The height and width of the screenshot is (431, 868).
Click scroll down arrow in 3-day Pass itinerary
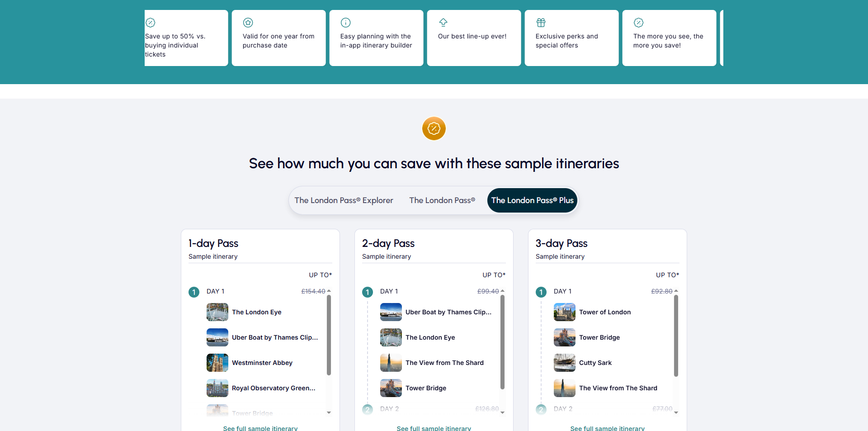coord(676,412)
